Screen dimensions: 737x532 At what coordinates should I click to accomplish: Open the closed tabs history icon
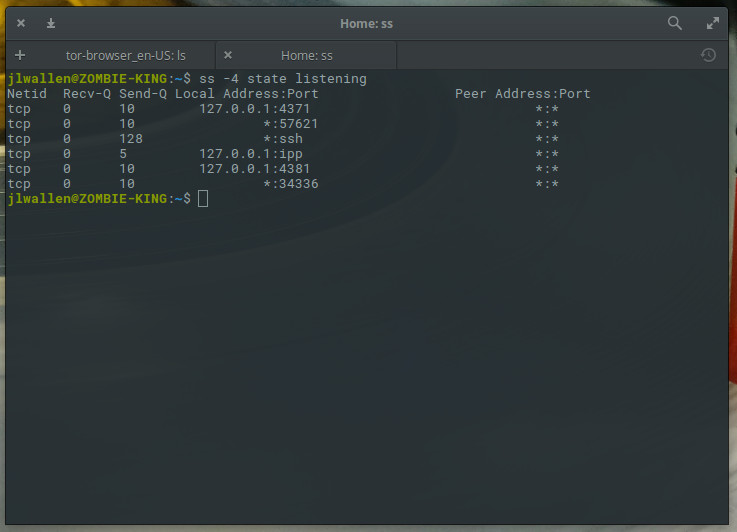click(709, 55)
